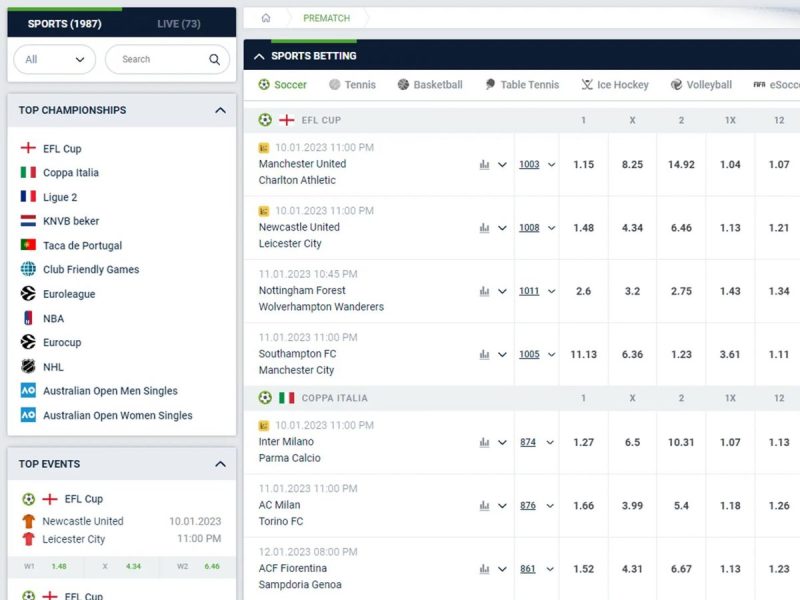Screen dimensions: 800x600
Task: Click the sports search input field
Action: [160, 60]
